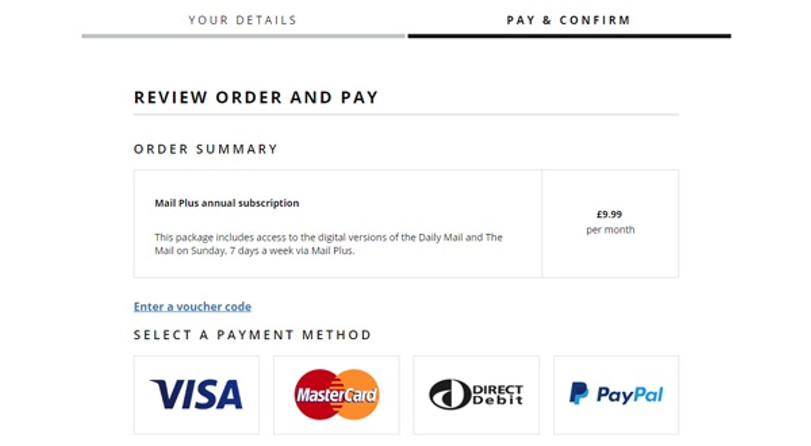Screen dimensions: 811x446
Task: Click the divider line below Review Order heading
Action: point(406,115)
